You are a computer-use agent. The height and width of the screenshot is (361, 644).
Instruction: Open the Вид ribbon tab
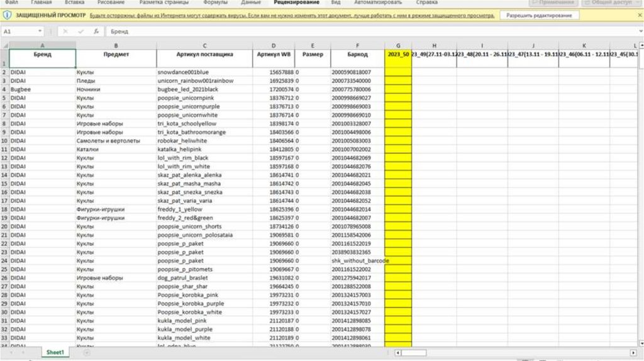(336, 3)
